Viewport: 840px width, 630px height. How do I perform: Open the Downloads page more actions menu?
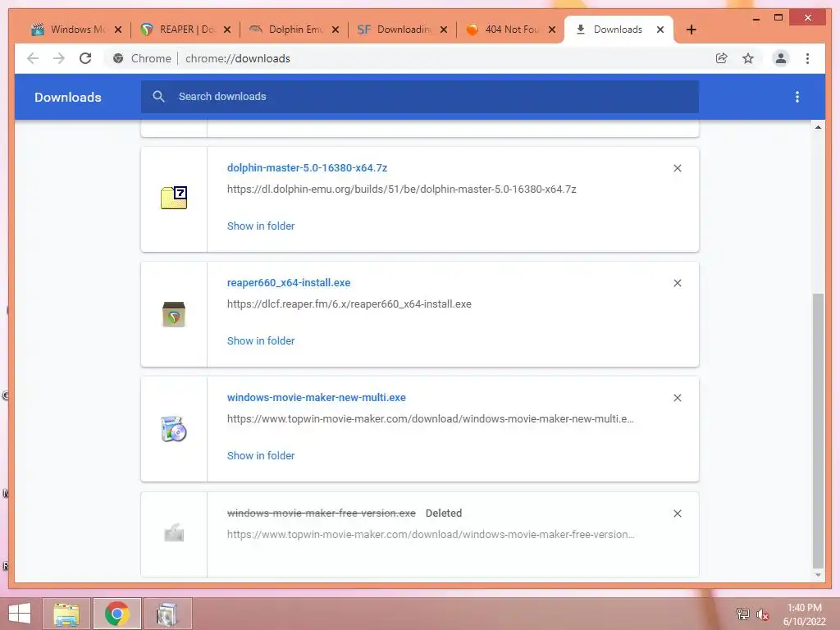pos(797,97)
